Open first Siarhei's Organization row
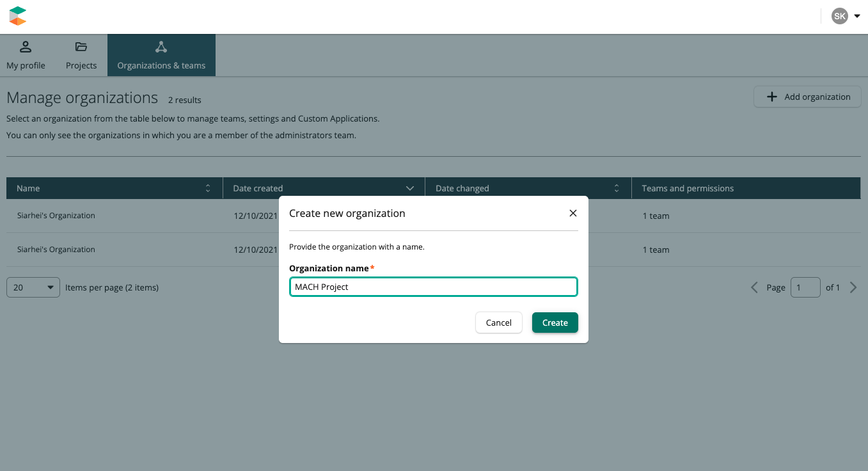 click(56, 216)
